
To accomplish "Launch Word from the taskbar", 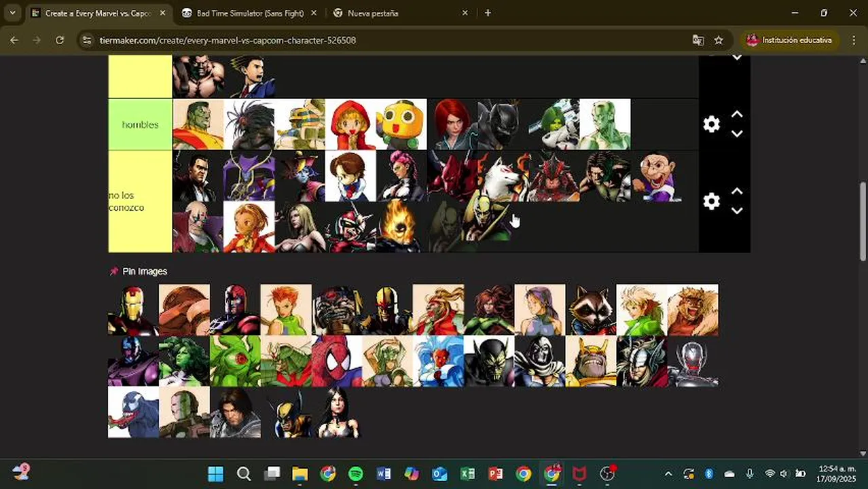I will coord(384,473).
